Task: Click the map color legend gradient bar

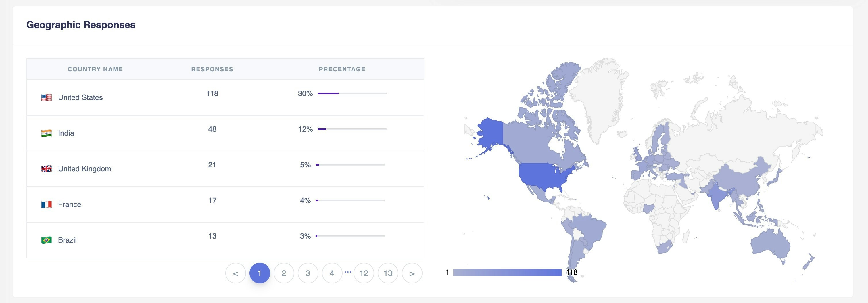Action: point(508,273)
